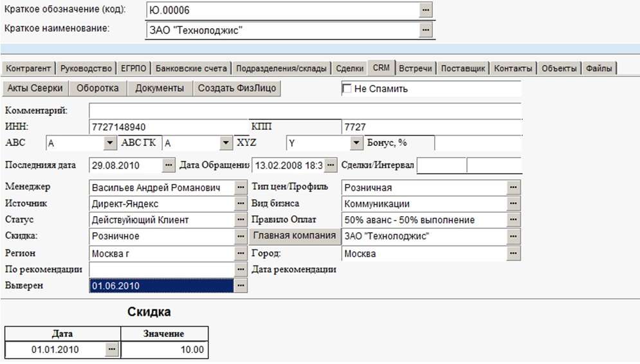640x364 pixels.
Task: Click the Вид бизнеса field Коммуникации
Action: [x=425, y=203]
